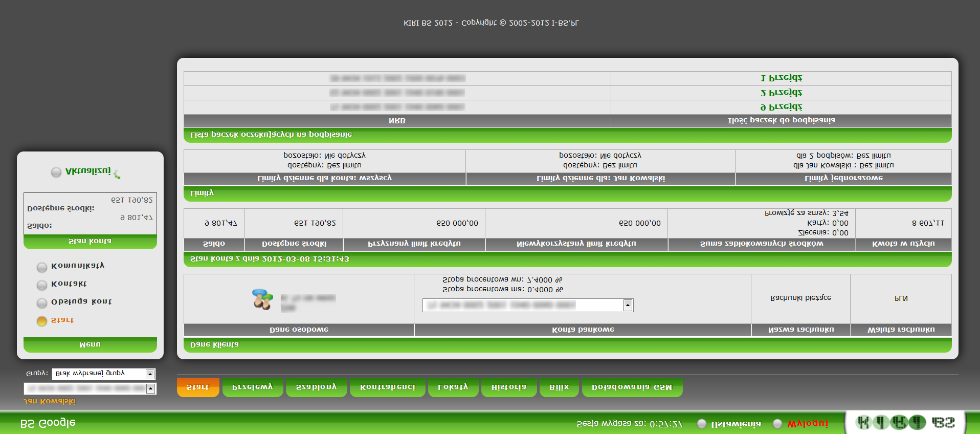The image size is (980, 434).
Task: Click the sidebar 'Stan konta' green header
Action: coord(90,242)
